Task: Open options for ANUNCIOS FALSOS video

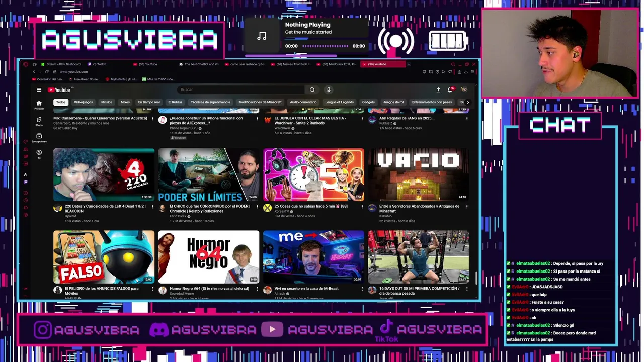Action: pyautogui.click(x=152, y=289)
